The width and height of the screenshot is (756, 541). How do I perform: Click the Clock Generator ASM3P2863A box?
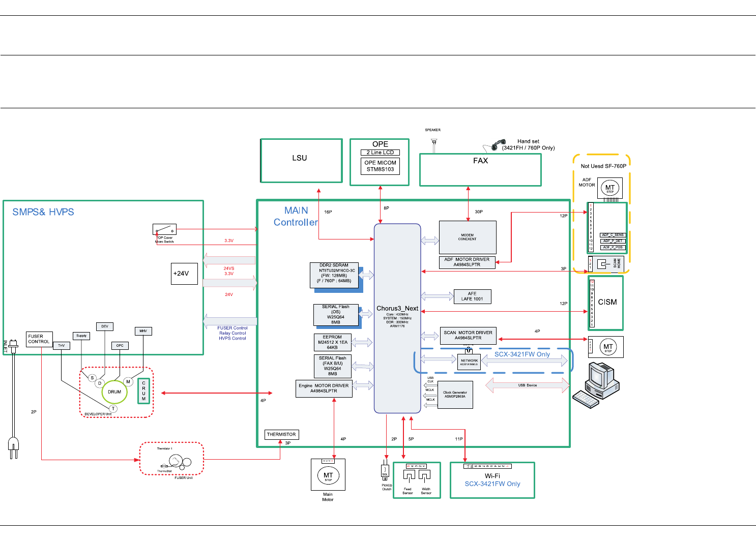pos(455,395)
